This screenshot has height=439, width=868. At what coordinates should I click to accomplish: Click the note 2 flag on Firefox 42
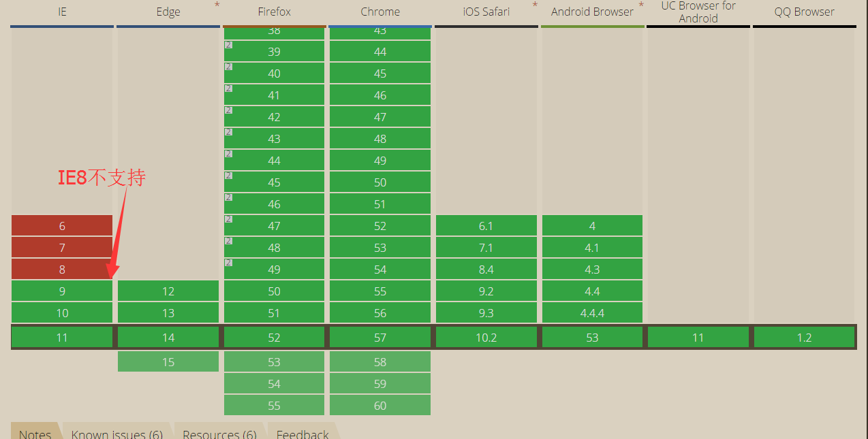click(x=228, y=110)
